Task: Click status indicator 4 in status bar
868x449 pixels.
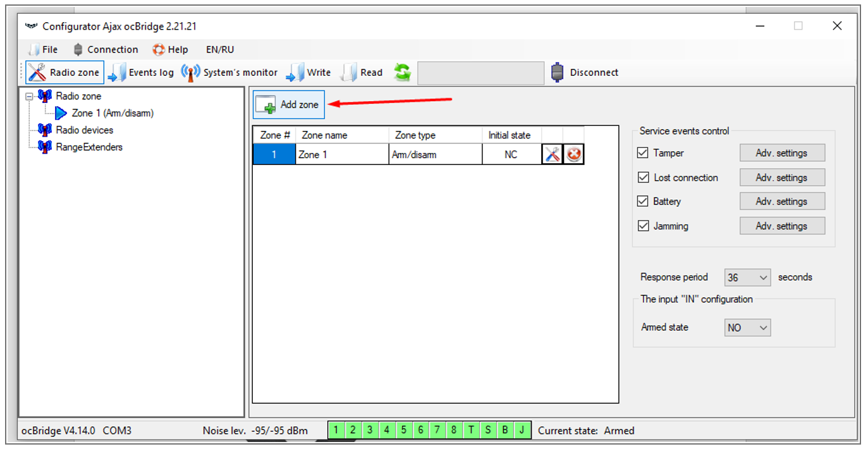Action: point(386,431)
